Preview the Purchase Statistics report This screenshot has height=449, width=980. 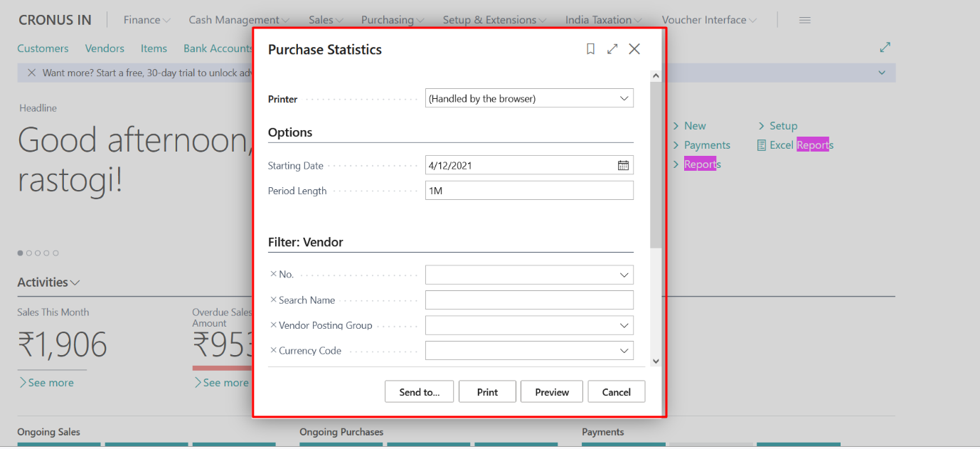[551, 391]
